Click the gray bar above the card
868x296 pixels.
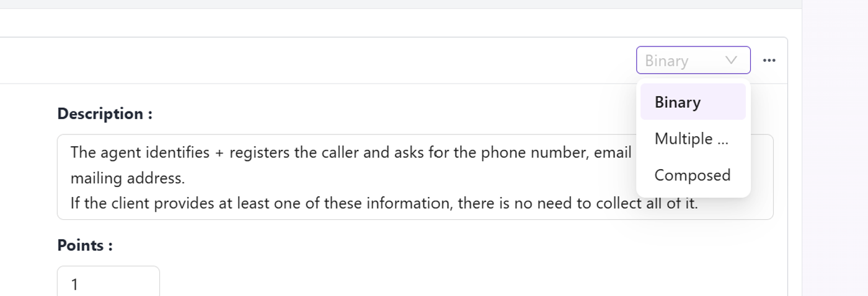click(x=401, y=4)
